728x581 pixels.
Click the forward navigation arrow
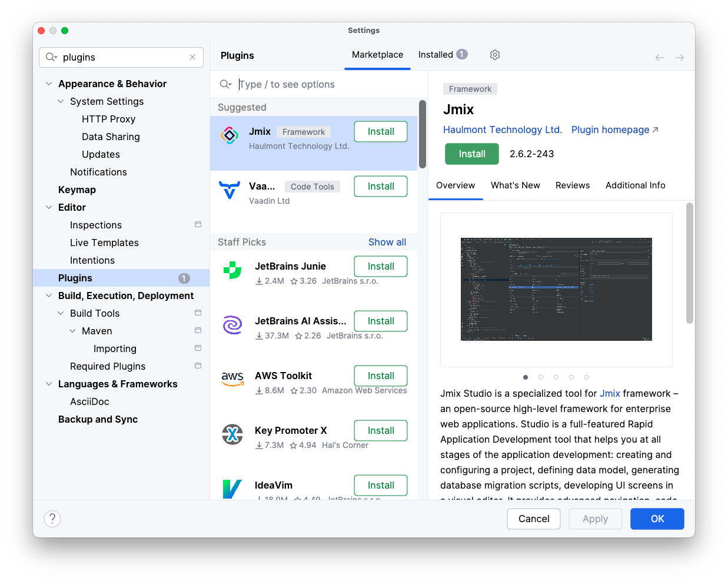(680, 58)
